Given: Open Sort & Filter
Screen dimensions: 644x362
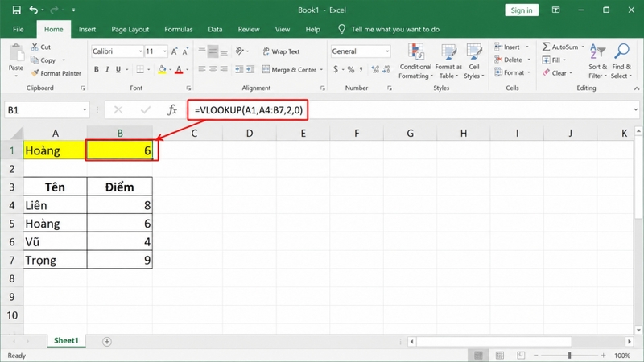Looking at the screenshot, I should click(x=597, y=61).
